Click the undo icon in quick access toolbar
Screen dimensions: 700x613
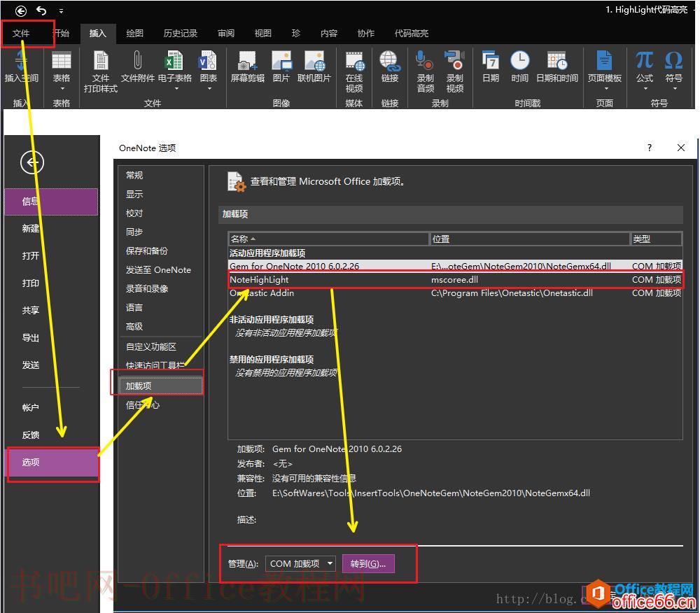(x=41, y=10)
